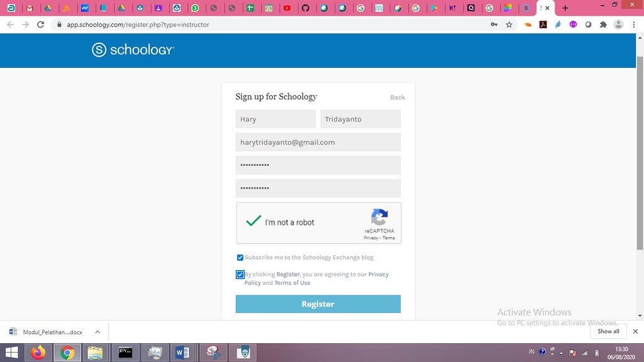
Task: Open the Adobe Acrobat extension icon
Action: tap(543, 25)
